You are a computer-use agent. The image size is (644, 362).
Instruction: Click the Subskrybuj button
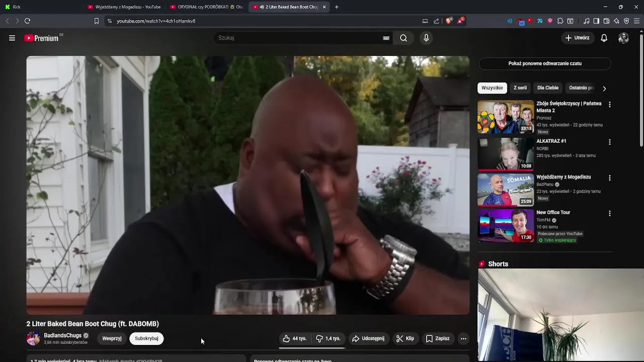point(146,338)
